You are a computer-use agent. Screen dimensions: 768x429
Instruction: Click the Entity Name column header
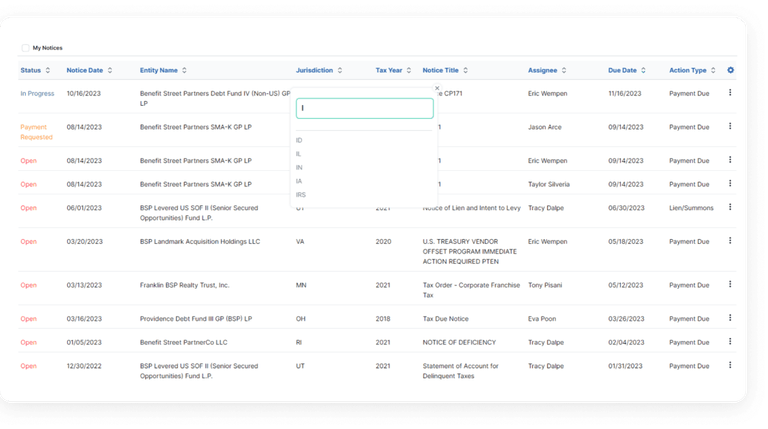(159, 71)
